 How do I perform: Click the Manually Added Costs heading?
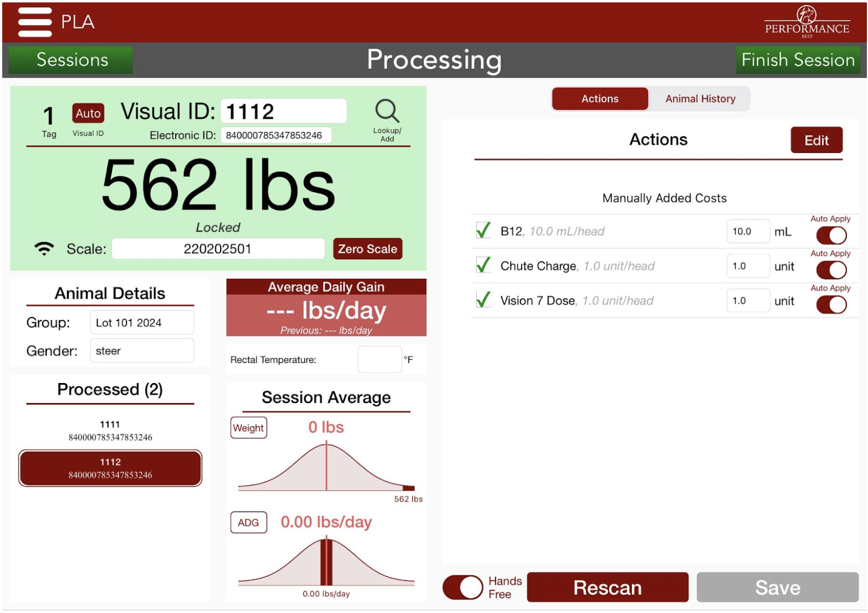(664, 198)
